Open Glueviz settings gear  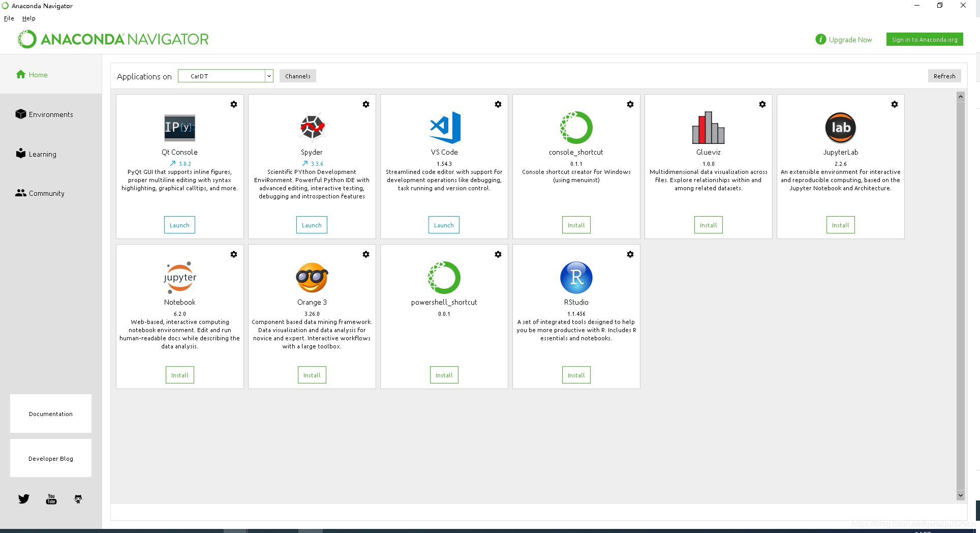coord(762,104)
